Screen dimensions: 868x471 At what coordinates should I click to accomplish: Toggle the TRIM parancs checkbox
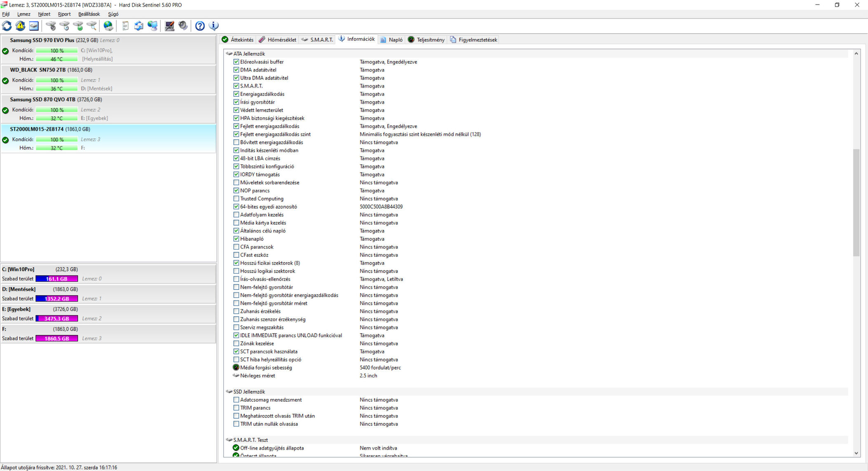point(236,408)
